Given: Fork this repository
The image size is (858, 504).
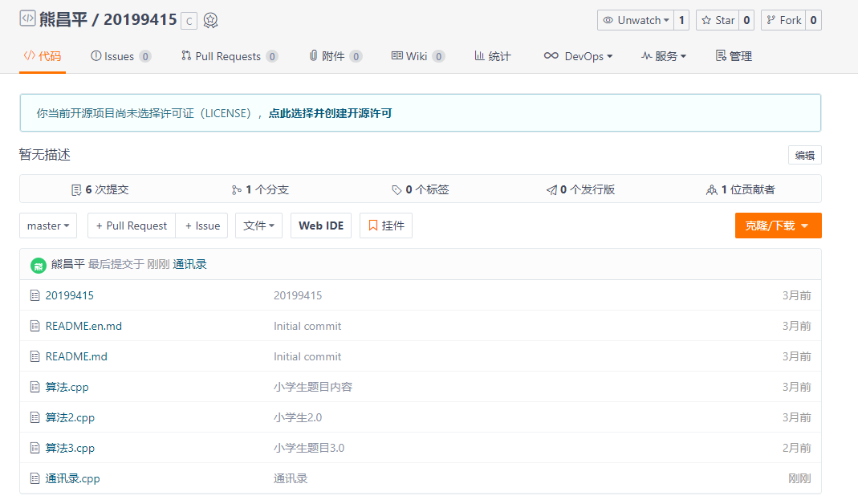Looking at the screenshot, I should (783, 20).
